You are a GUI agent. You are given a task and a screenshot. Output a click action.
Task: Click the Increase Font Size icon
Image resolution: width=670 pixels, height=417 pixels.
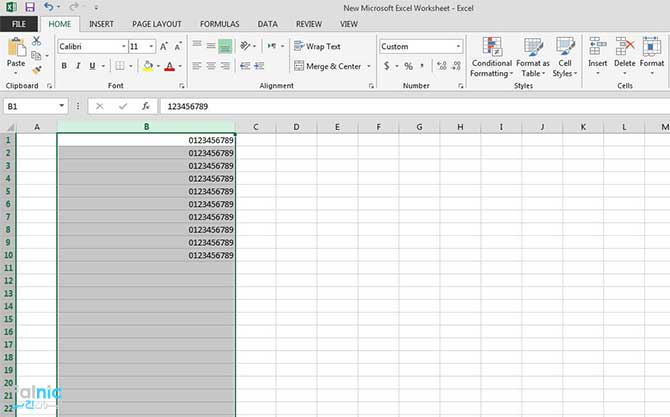(x=163, y=46)
